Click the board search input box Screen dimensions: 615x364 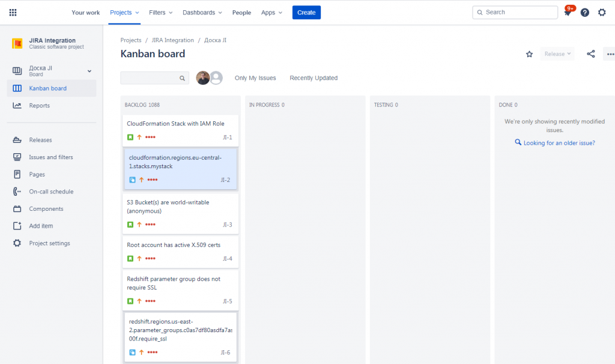click(154, 78)
